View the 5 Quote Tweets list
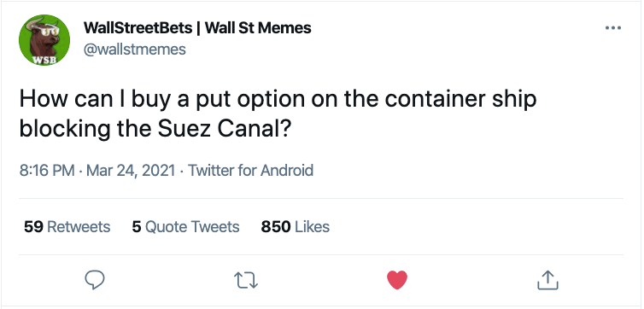This screenshot has width=644, height=309. (185, 226)
